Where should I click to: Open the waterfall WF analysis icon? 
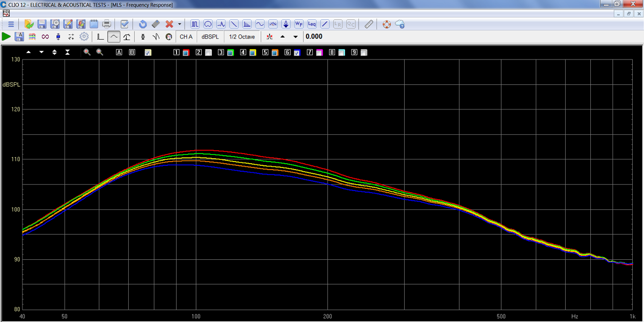coord(299,24)
